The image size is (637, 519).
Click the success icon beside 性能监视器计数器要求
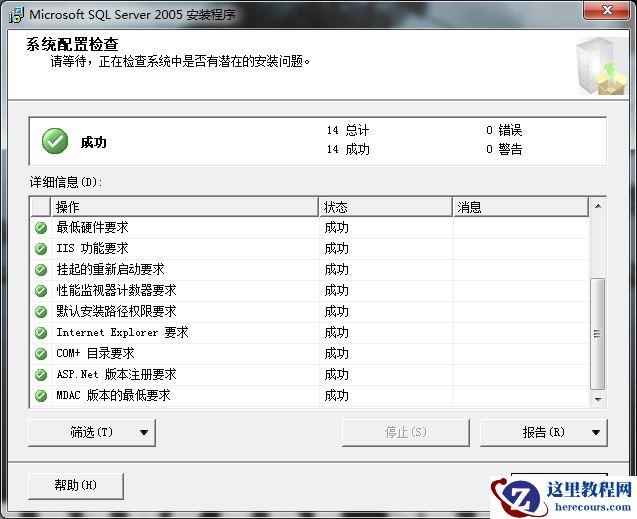tap(41, 291)
